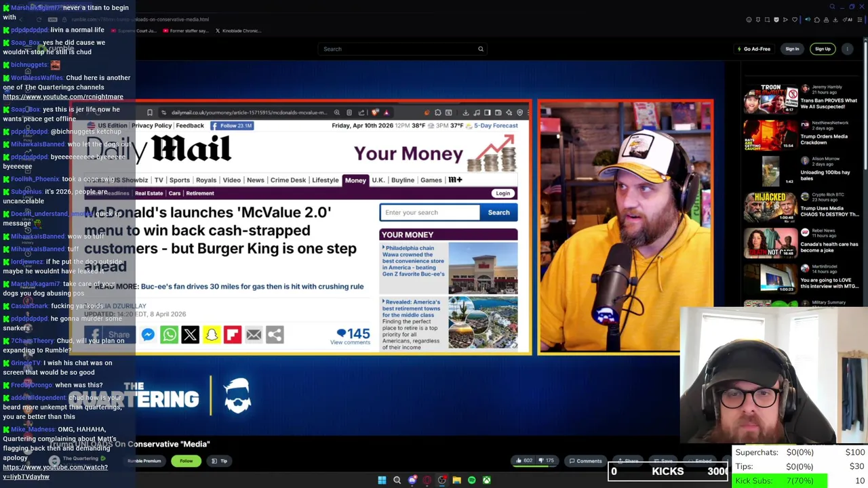Open the 5-Day Forecast link
Screen dimensions: 868x488
click(x=496, y=125)
